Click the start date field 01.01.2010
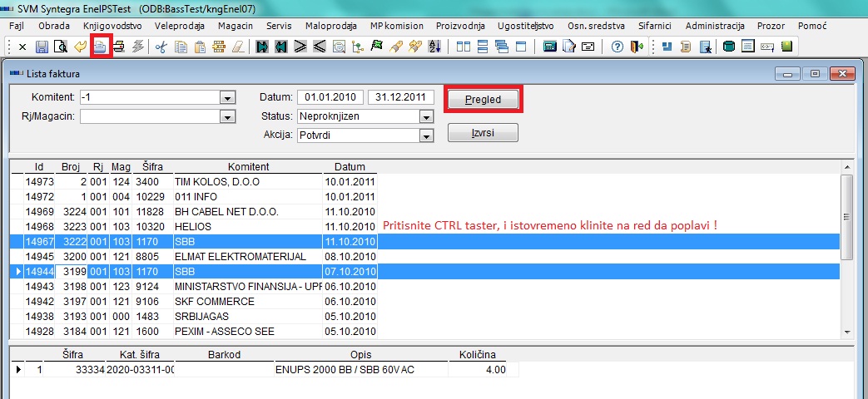868x399 pixels. (330, 97)
